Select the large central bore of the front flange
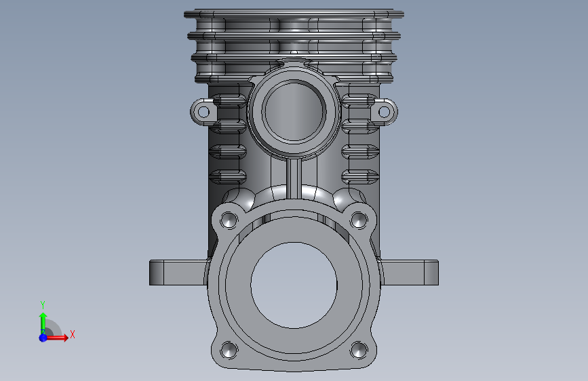588x381 pixels. (294, 285)
